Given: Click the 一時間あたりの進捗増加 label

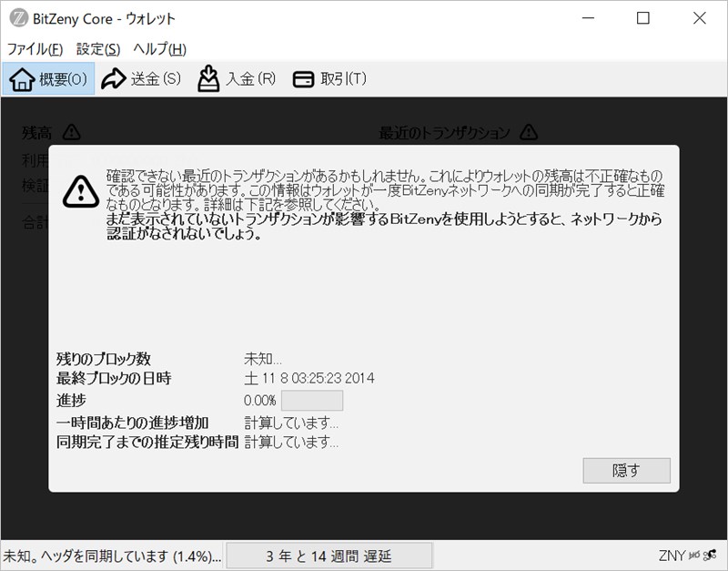Looking at the screenshot, I should (x=132, y=423).
